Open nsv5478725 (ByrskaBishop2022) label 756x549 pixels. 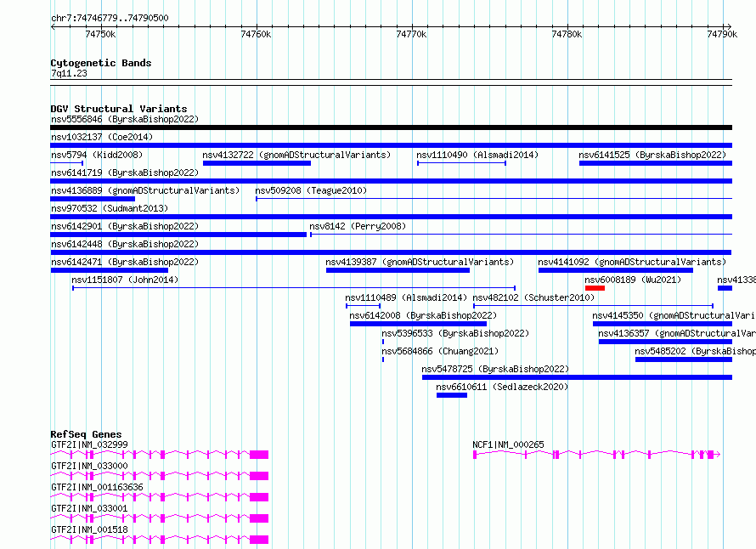pyautogui.click(x=495, y=369)
